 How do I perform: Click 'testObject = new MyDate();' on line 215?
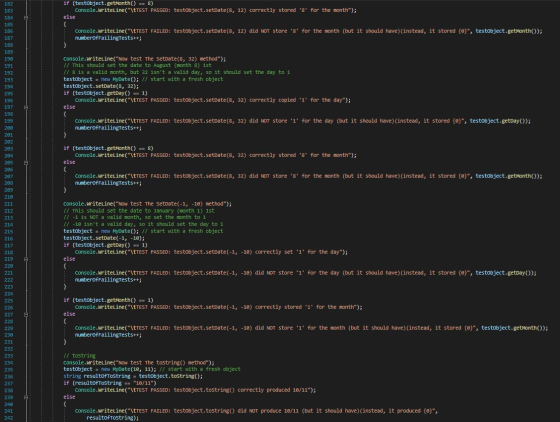[101, 231]
